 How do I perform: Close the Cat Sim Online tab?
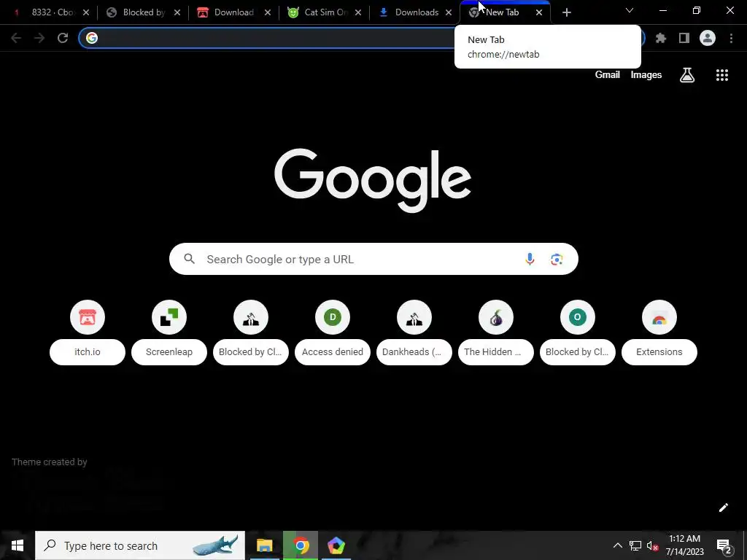357,13
